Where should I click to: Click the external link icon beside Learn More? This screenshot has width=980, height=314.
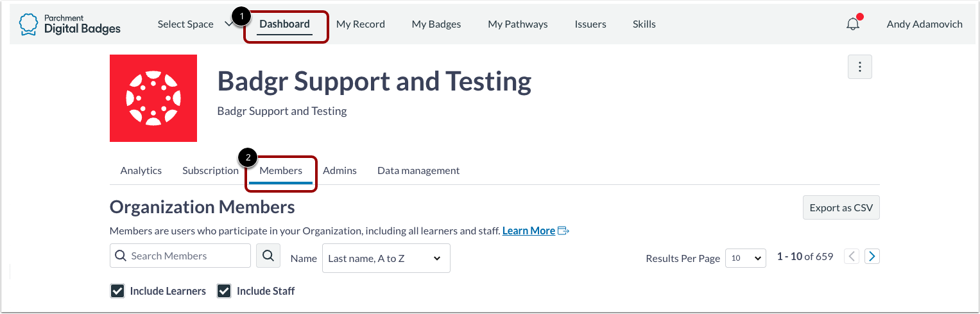pos(563,231)
